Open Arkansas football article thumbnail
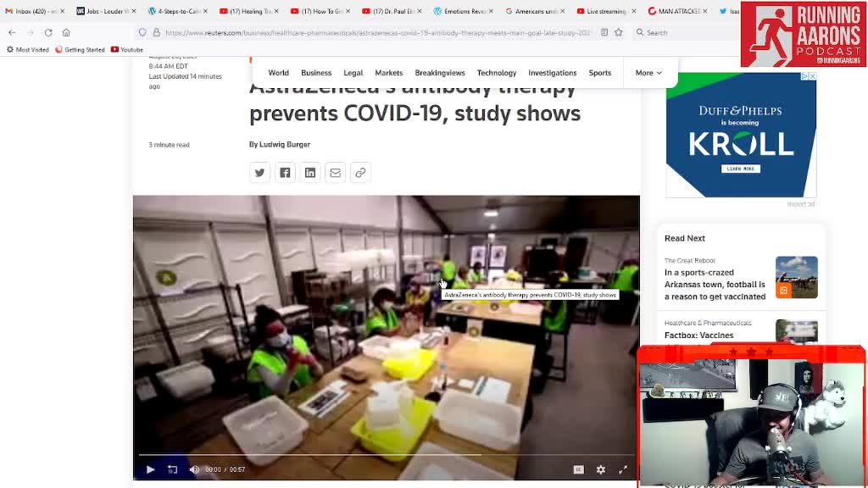This screenshot has width=868, height=488. (x=797, y=277)
